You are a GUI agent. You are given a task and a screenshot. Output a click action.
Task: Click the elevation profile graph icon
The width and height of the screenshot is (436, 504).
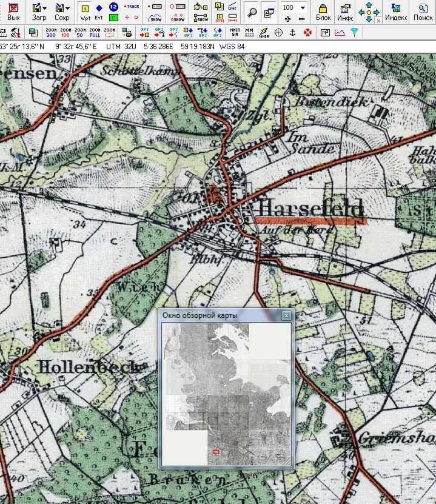point(340,33)
